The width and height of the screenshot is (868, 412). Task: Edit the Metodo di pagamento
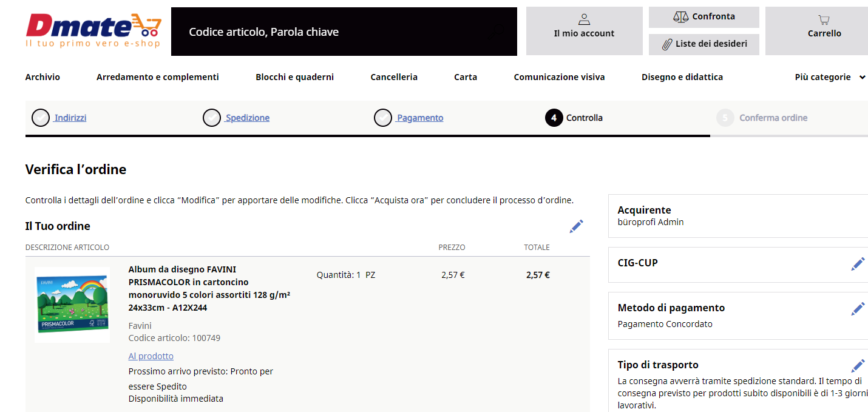858,309
